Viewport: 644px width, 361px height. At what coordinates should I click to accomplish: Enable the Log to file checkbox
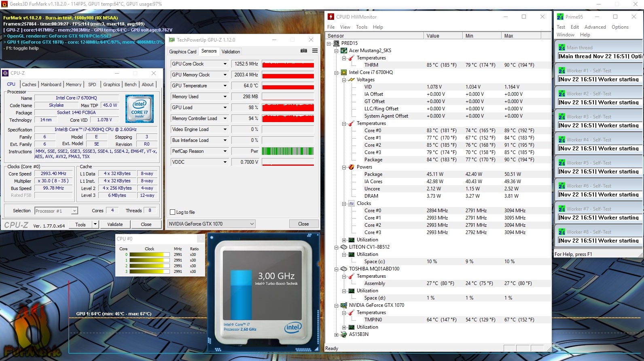(173, 212)
